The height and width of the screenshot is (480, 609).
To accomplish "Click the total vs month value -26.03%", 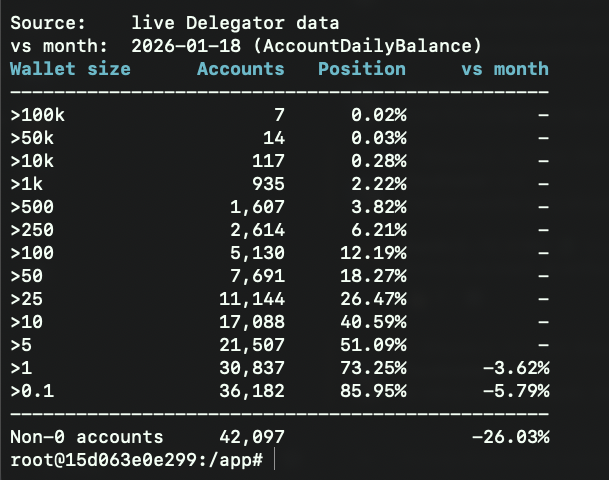I will (x=511, y=437).
